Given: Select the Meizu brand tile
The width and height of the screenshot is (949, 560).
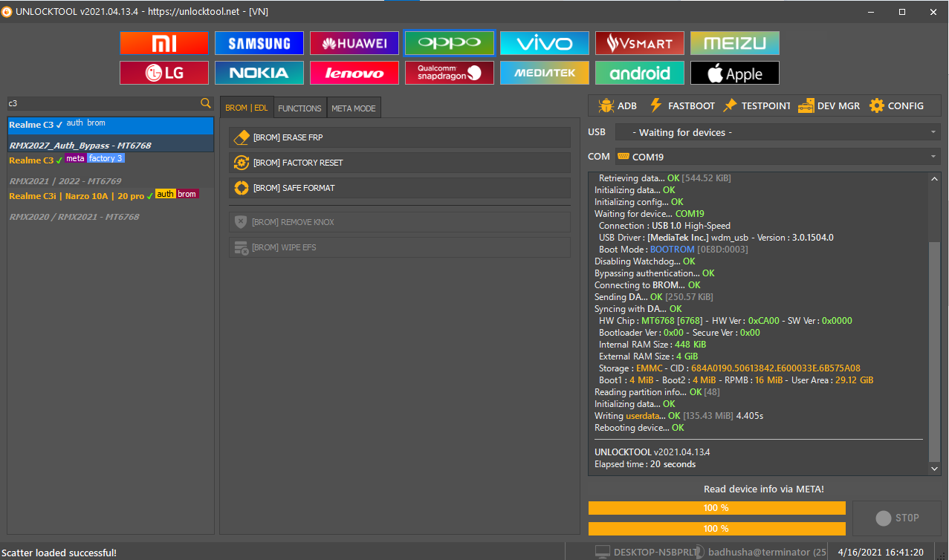Looking at the screenshot, I should 735,43.
